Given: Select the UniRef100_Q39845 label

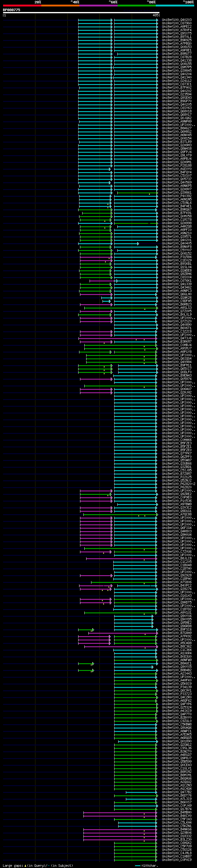Looking at the screenshot, I should point(177,71).
